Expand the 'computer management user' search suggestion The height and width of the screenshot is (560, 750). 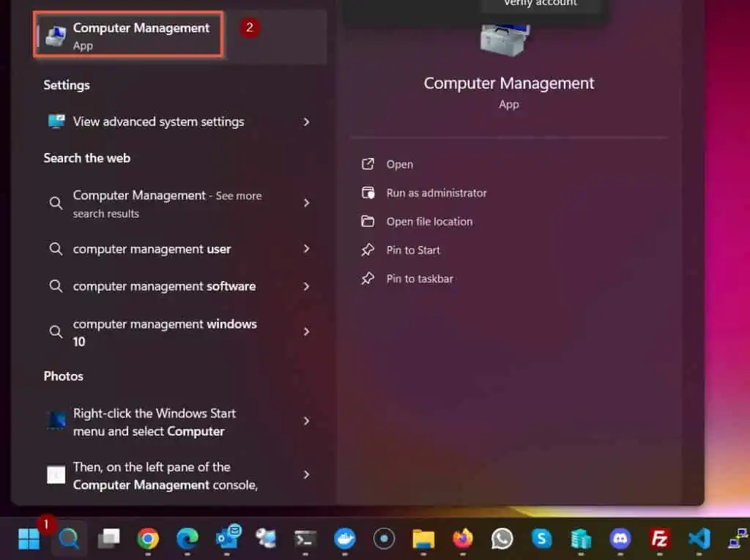[x=152, y=249]
